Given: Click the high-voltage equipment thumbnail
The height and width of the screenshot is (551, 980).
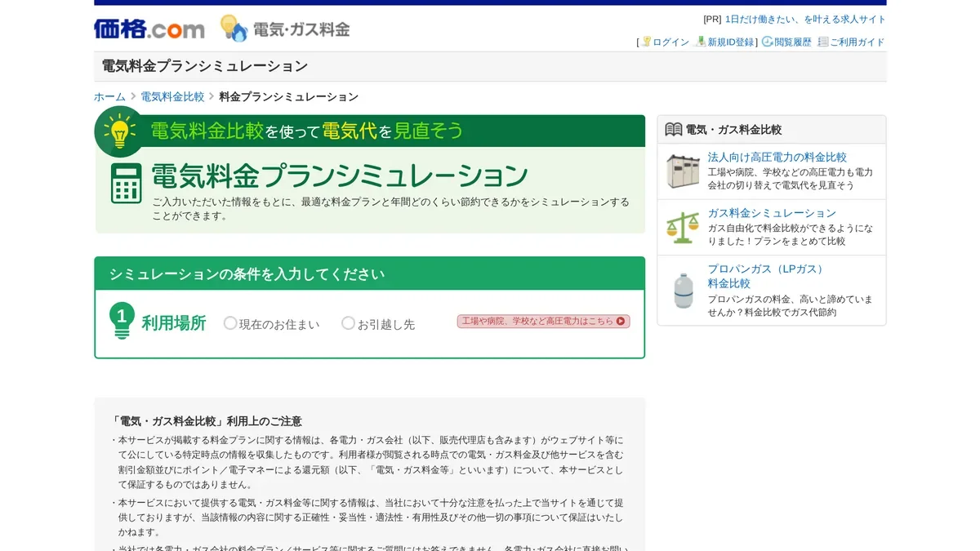Looking at the screenshot, I should pos(683,171).
